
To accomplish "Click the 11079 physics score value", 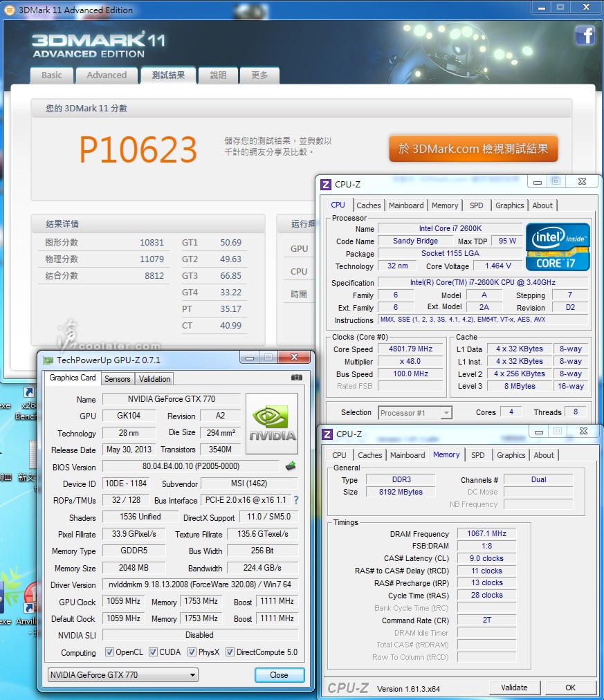I will [x=152, y=259].
